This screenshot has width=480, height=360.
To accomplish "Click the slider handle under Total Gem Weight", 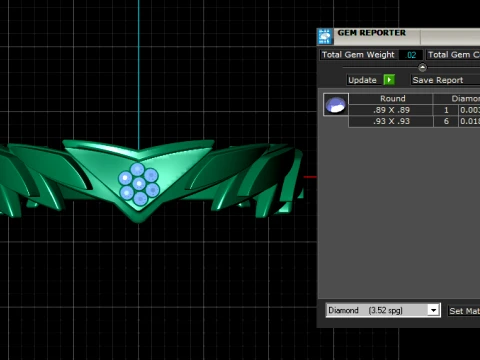I will [422, 68].
